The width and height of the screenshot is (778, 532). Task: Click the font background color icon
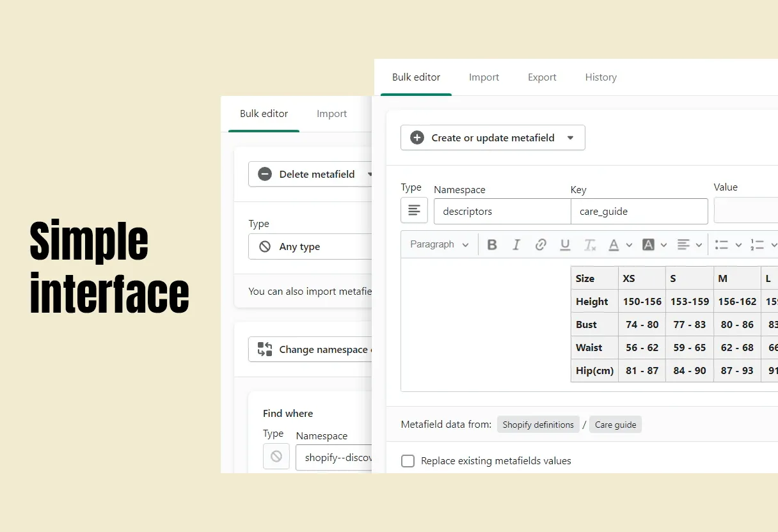(648, 245)
